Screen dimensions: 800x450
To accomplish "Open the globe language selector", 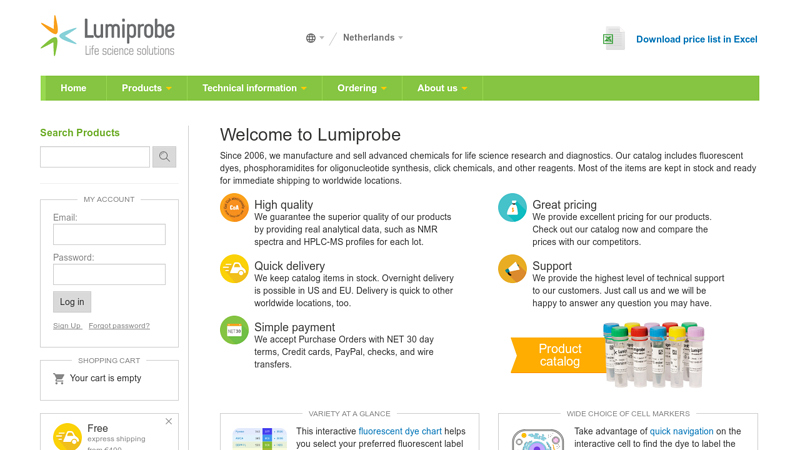I will pyautogui.click(x=314, y=38).
